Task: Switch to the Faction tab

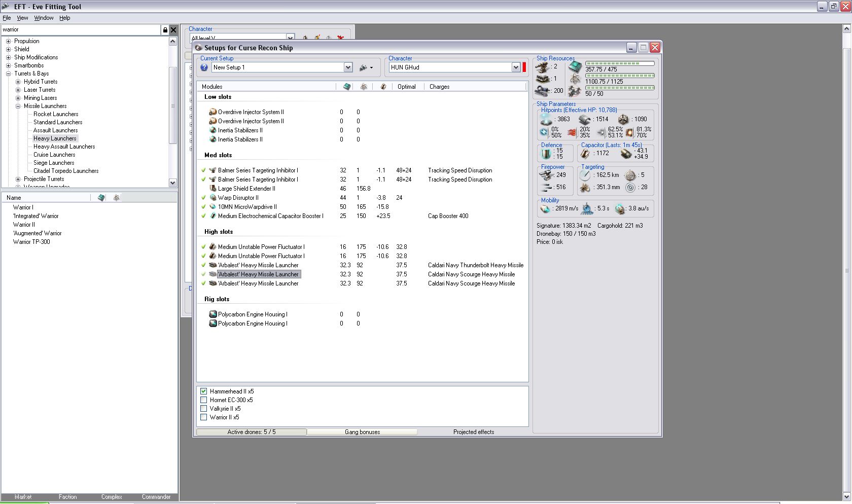Action: click(x=67, y=497)
